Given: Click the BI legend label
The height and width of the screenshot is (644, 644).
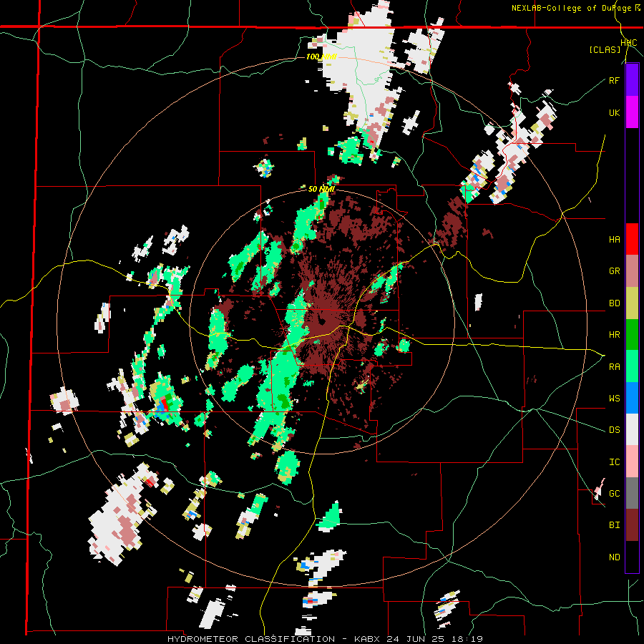Looking at the screenshot, I should click(614, 525).
